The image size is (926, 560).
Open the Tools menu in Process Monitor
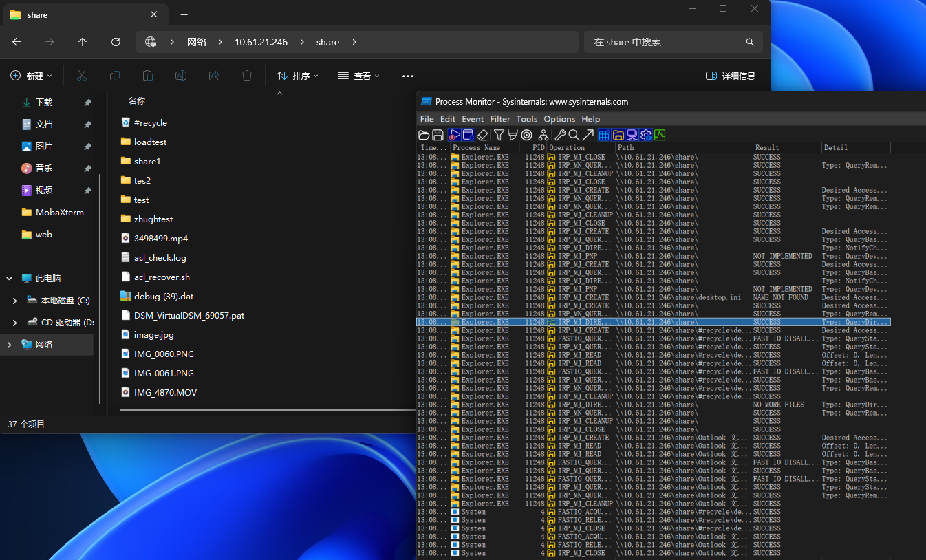(x=526, y=119)
